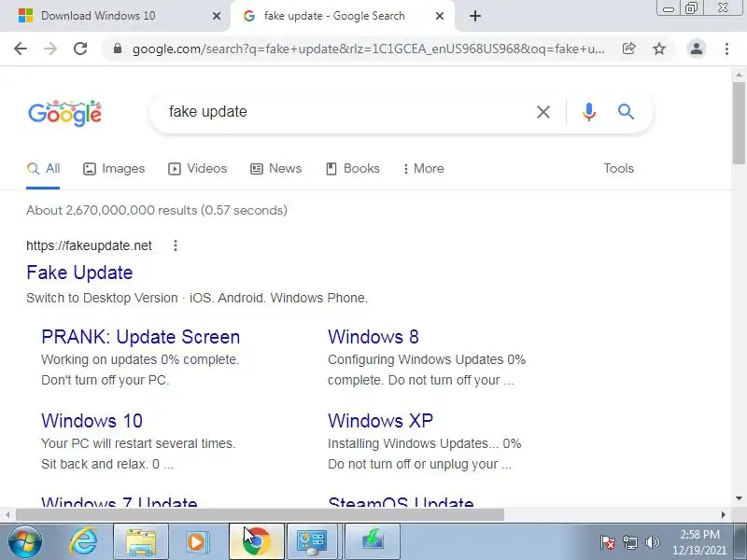
Task: Open Windows Media Player from taskbar
Action: (197, 542)
